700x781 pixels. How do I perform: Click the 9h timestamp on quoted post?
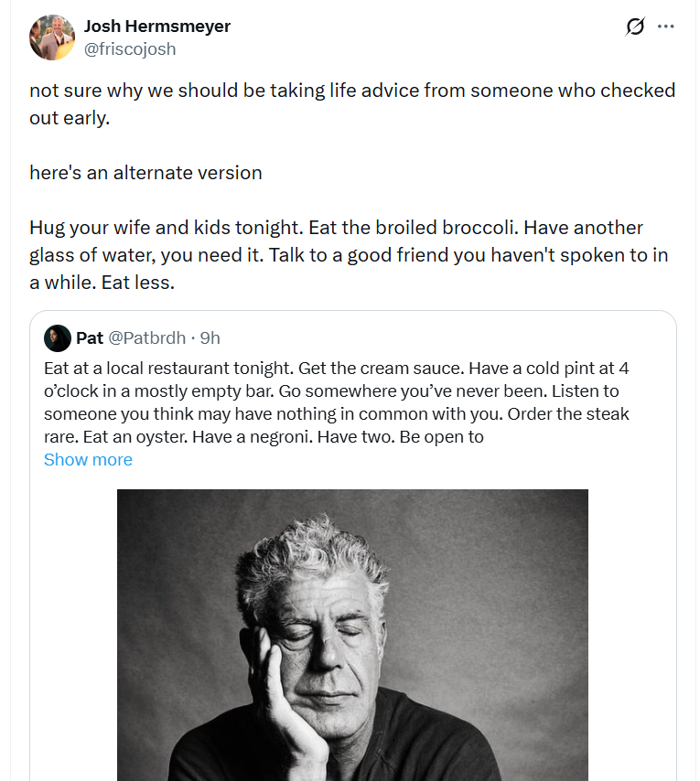210,338
